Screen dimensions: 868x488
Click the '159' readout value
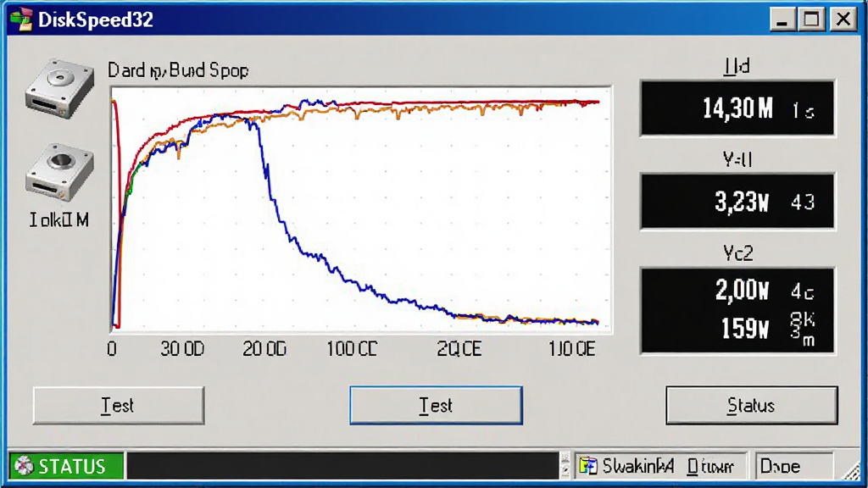[745, 329]
